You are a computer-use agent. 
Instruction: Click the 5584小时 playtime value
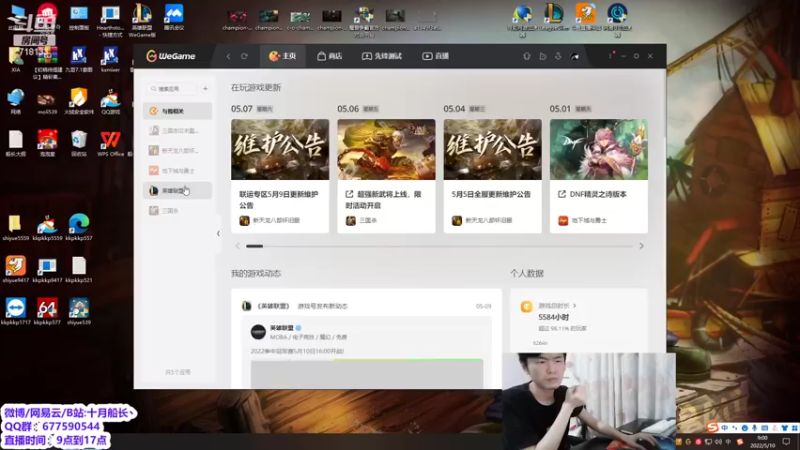click(554, 317)
